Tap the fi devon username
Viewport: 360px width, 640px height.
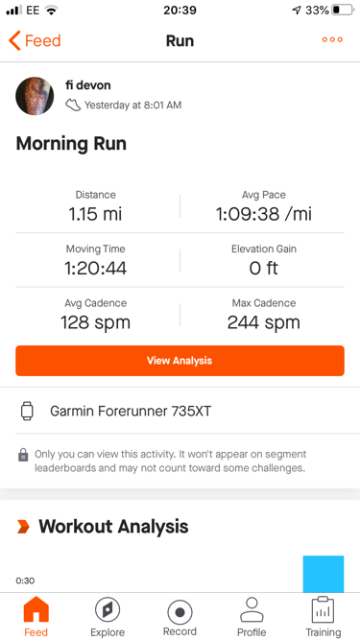[x=88, y=85]
